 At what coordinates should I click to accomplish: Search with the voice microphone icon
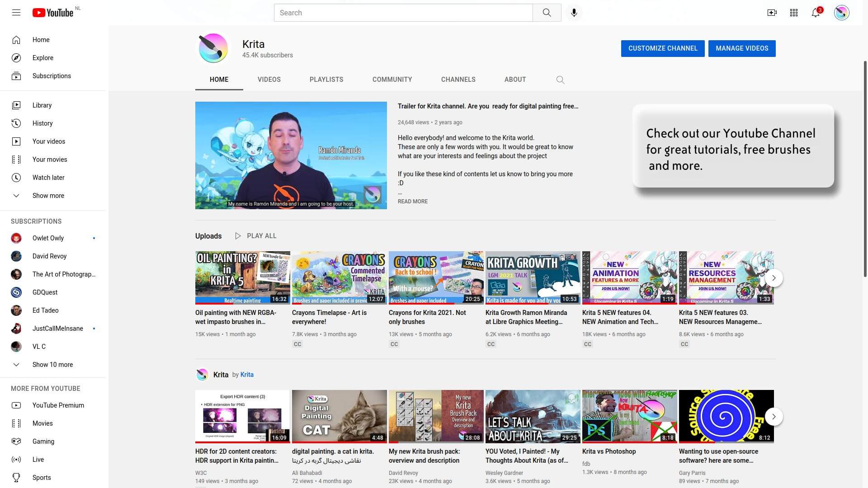click(574, 12)
